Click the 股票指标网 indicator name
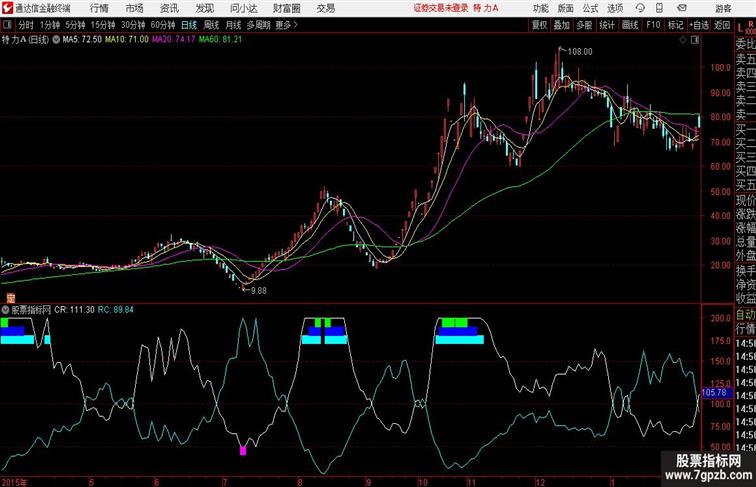Viewport: 756px width, 487px height. coord(31,310)
